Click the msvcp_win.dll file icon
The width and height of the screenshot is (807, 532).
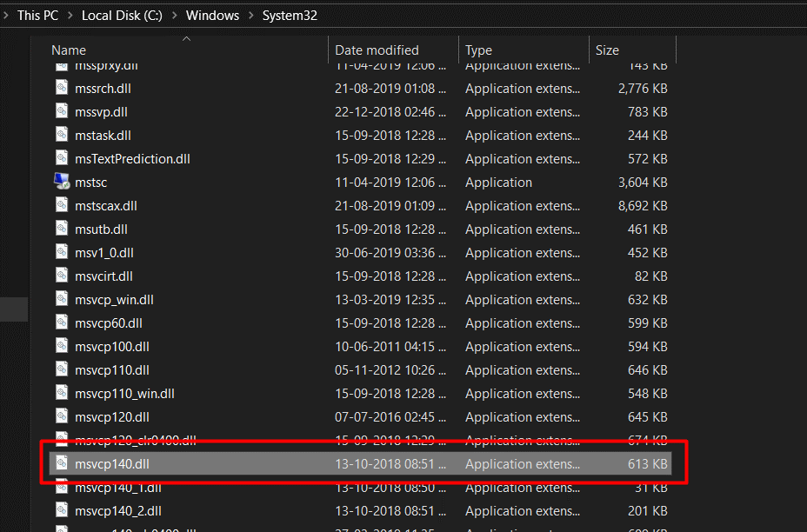pyautogui.click(x=62, y=299)
